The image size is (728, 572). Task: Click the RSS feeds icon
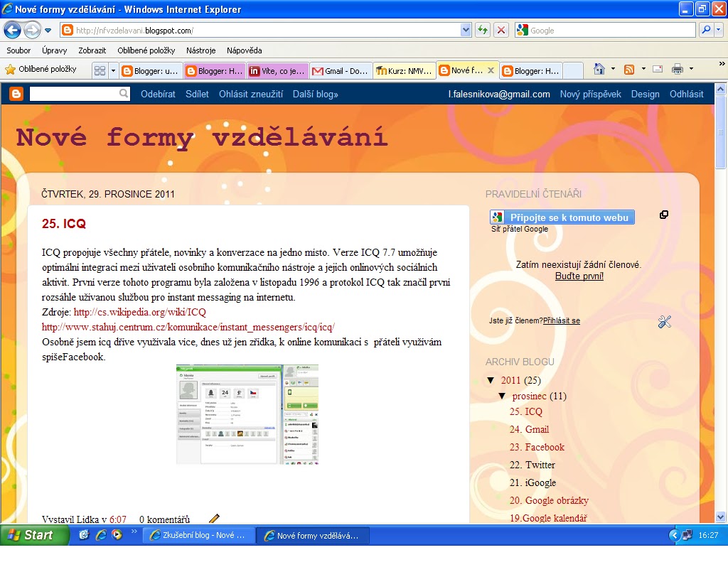click(x=629, y=70)
